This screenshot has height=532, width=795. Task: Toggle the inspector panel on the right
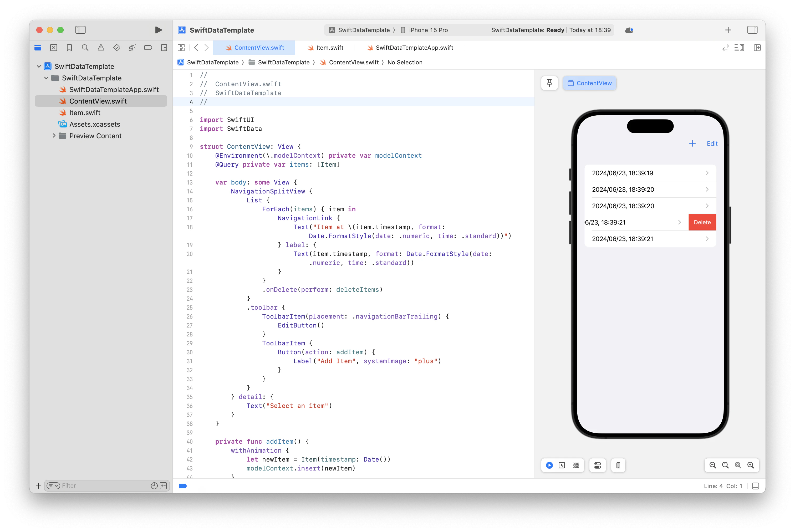point(752,30)
